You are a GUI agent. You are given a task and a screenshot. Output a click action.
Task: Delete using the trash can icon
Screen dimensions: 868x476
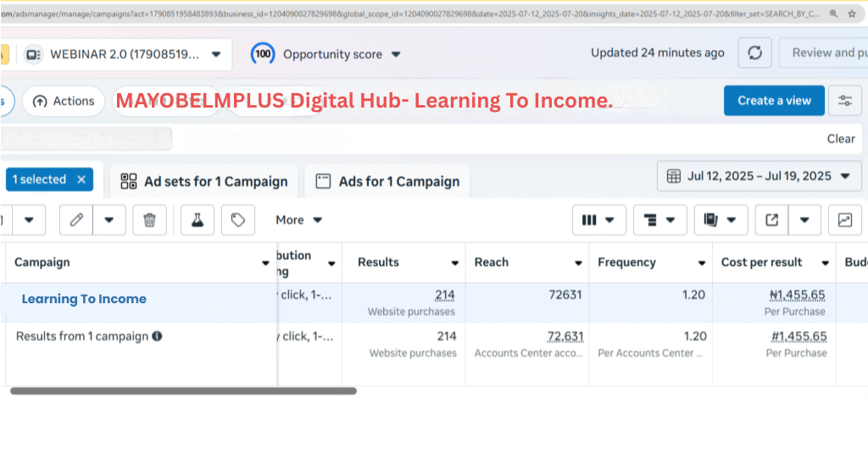point(149,220)
